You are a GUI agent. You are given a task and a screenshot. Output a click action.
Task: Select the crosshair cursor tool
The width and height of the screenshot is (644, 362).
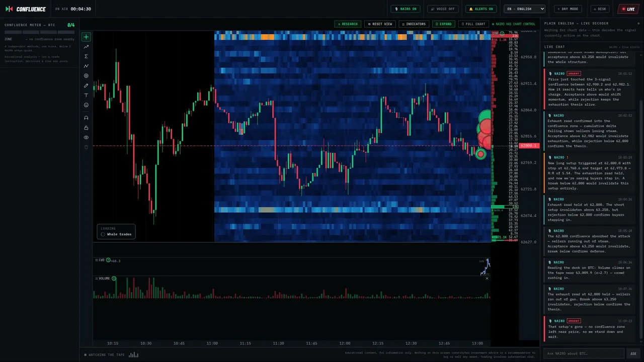pyautogui.click(x=86, y=37)
